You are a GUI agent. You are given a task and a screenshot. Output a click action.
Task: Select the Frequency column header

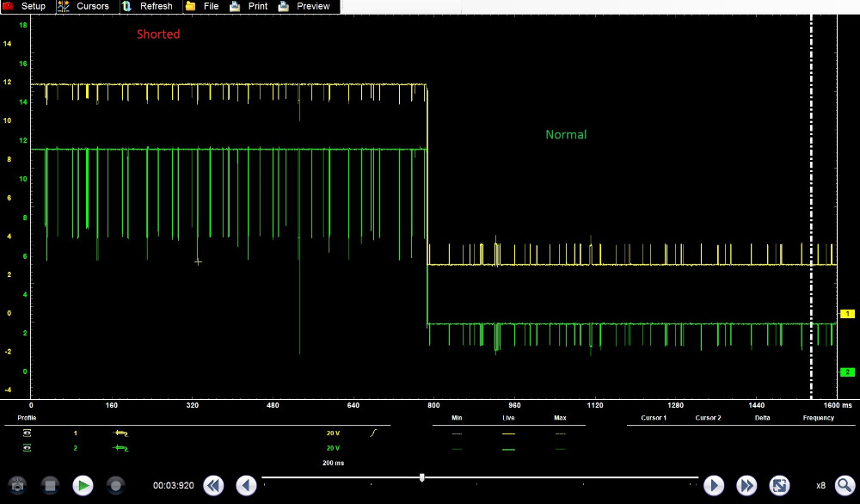818,418
